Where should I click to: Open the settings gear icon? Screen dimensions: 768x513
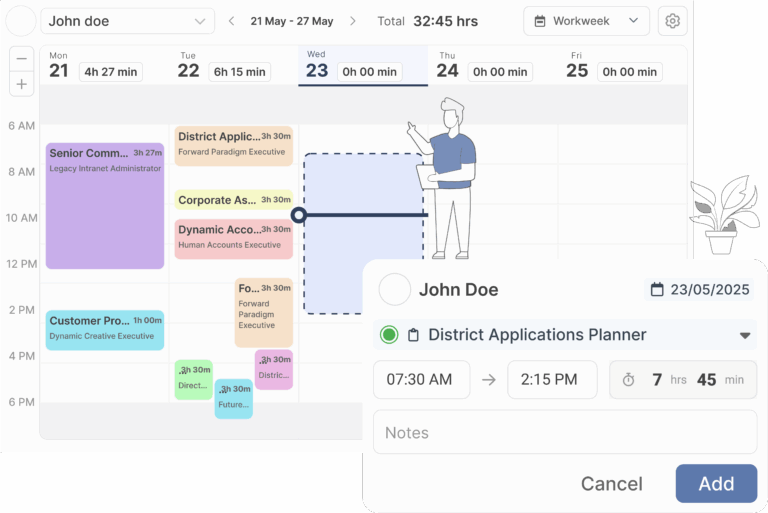click(672, 21)
